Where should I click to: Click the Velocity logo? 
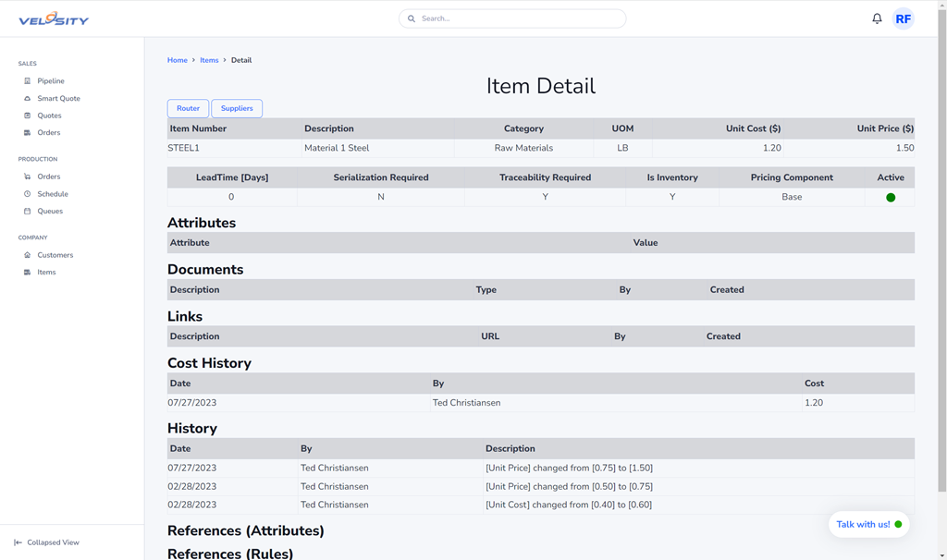[54, 18]
